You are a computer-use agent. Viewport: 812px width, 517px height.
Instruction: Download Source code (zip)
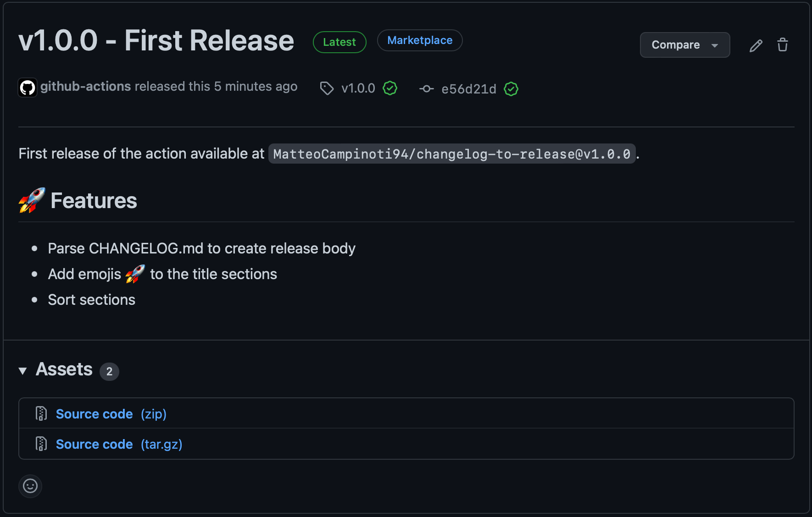[x=111, y=414]
